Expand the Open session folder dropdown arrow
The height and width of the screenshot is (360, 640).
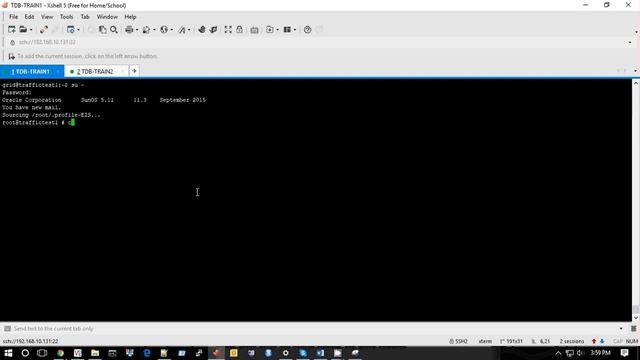31,30
